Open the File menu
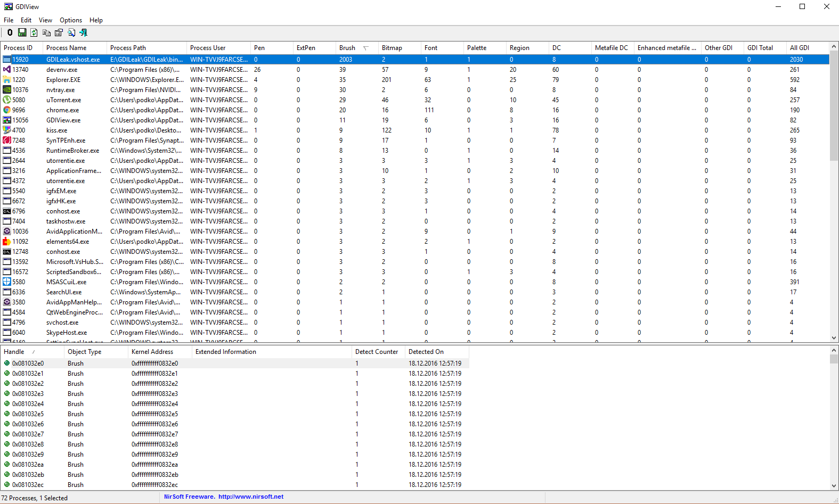 (x=9, y=20)
